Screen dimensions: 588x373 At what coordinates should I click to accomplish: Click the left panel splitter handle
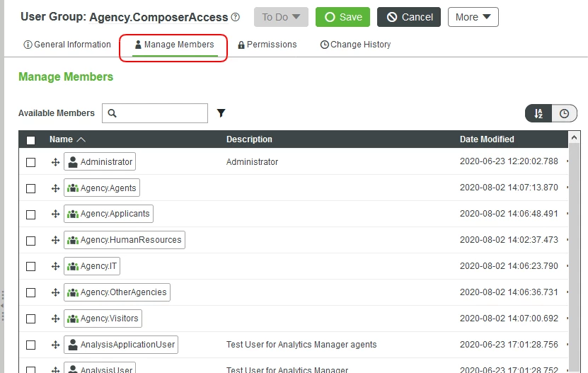tap(2, 306)
